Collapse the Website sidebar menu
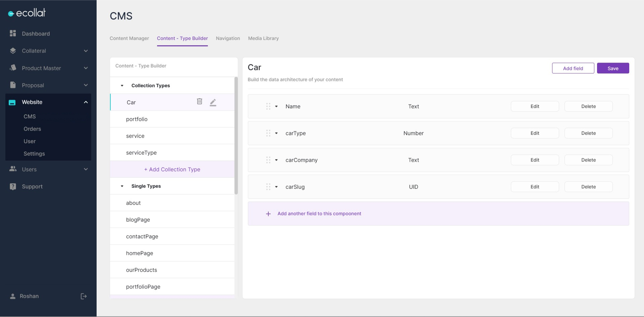Image resolution: width=644 pixels, height=317 pixels. pyautogui.click(x=86, y=102)
